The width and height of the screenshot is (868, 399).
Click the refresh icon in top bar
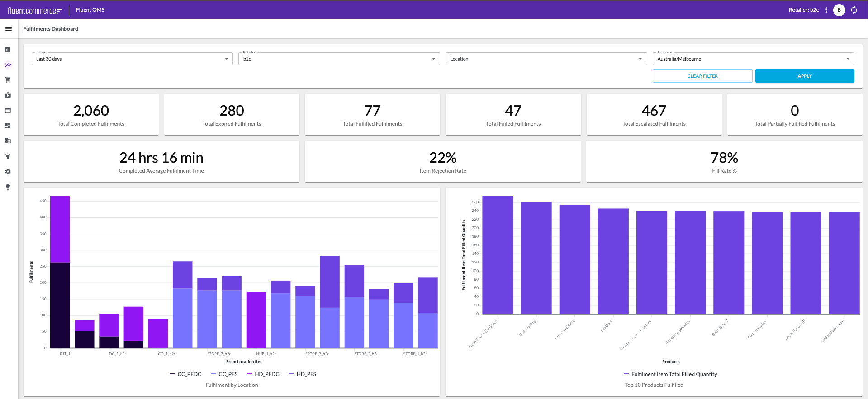(854, 10)
